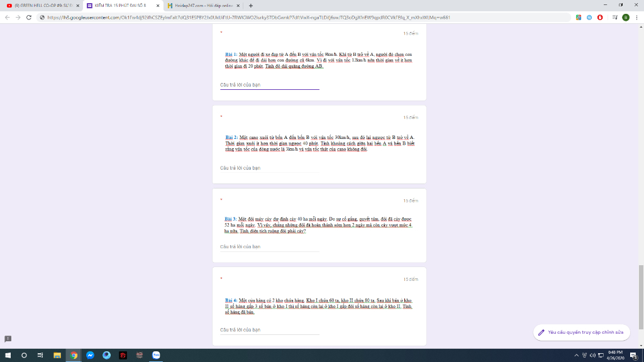Screen dimensions: 644x362
Task: Click the 15 điểm label above Bài 2
Action: click(x=410, y=118)
